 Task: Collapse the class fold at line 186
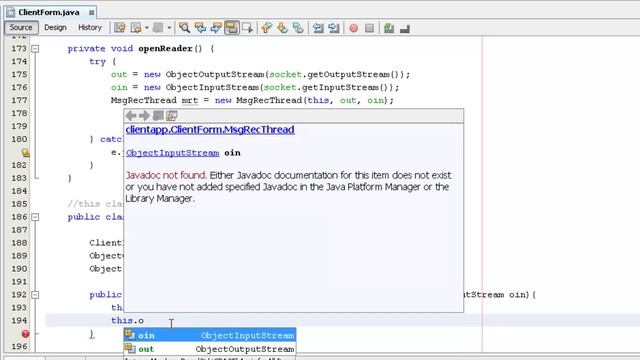pyautogui.click(x=36, y=217)
